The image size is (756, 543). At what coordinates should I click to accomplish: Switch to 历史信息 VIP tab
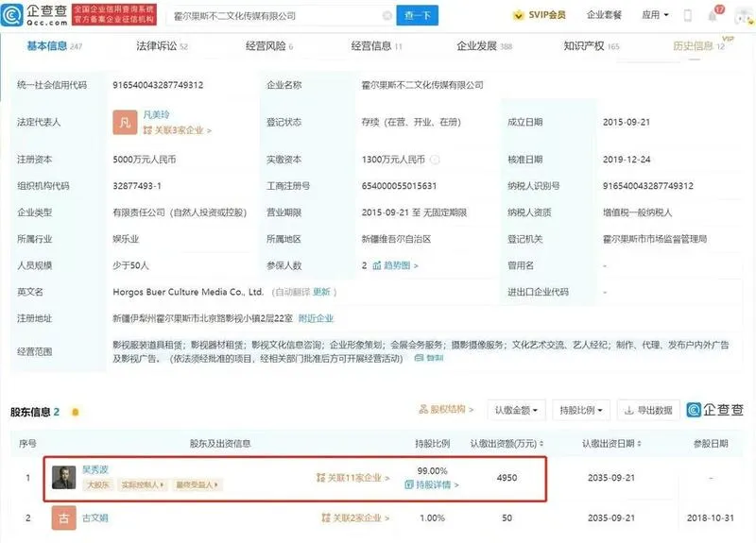pyautogui.click(x=698, y=45)
